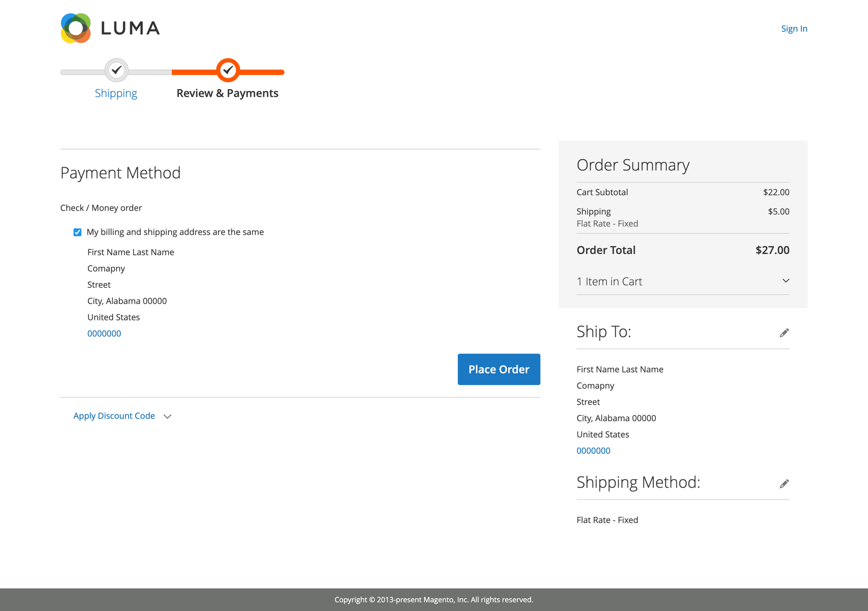This screenshot has height=611, width=868.
Task: Click the pencil icon to edit Ship To address
Action: tap(785, 332)
